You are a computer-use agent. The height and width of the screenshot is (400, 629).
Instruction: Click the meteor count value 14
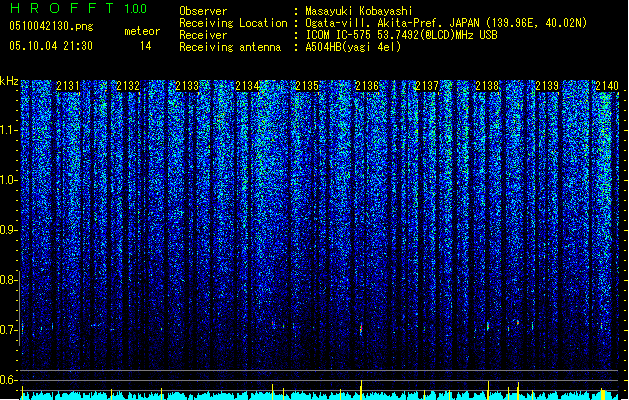146,46
